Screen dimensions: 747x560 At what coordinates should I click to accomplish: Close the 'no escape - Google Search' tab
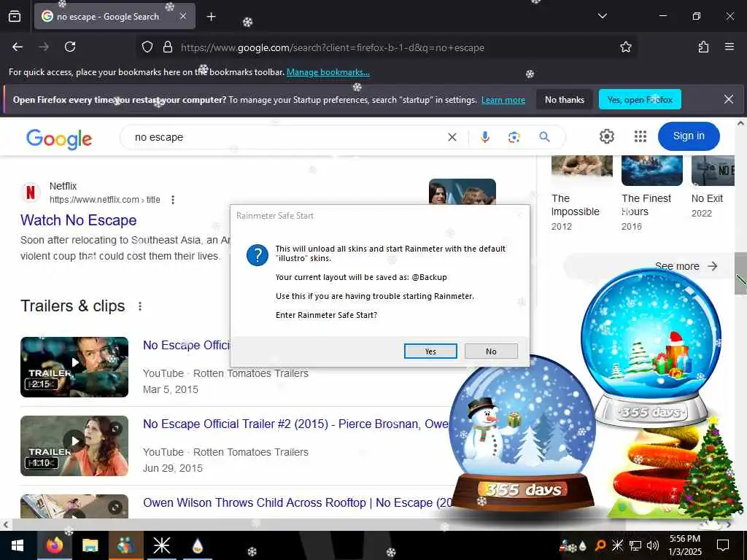pyautogui.click(x=183, y=16)
